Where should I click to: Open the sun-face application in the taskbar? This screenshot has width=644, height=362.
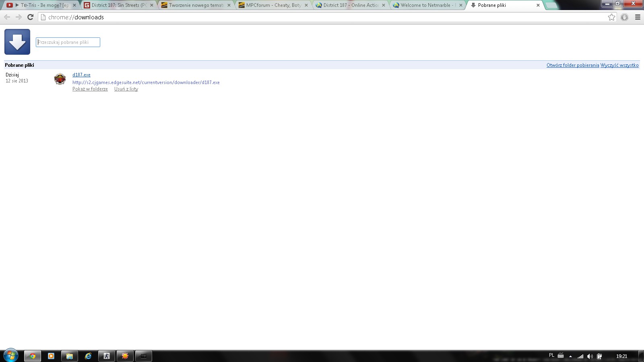point(125,356)
